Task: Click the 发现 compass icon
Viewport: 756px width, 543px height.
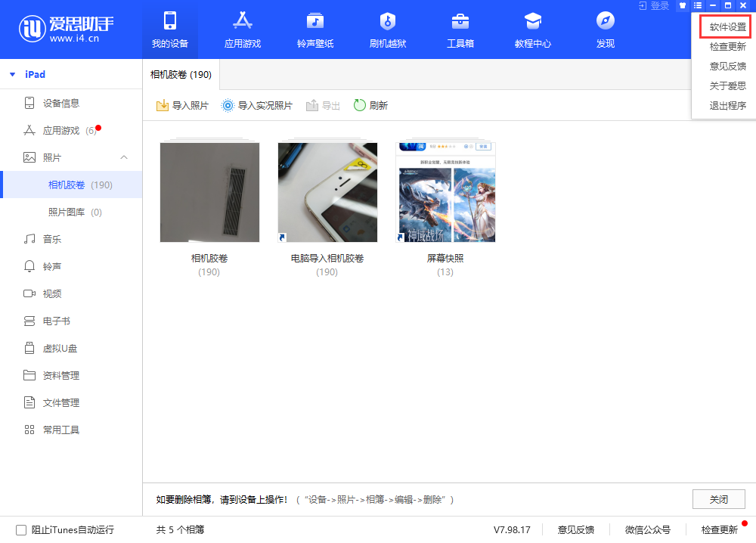Action: click(605, 21)
